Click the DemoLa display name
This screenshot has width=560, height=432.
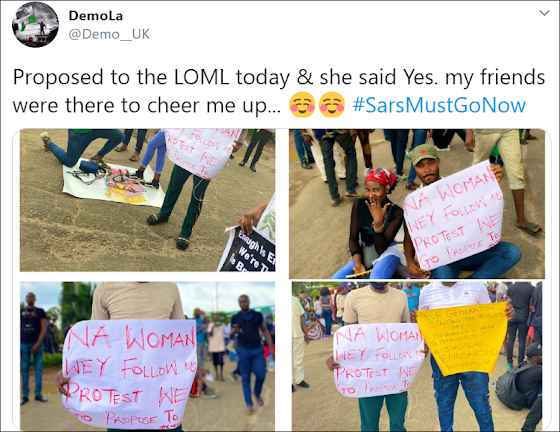[x=96, y=16]
